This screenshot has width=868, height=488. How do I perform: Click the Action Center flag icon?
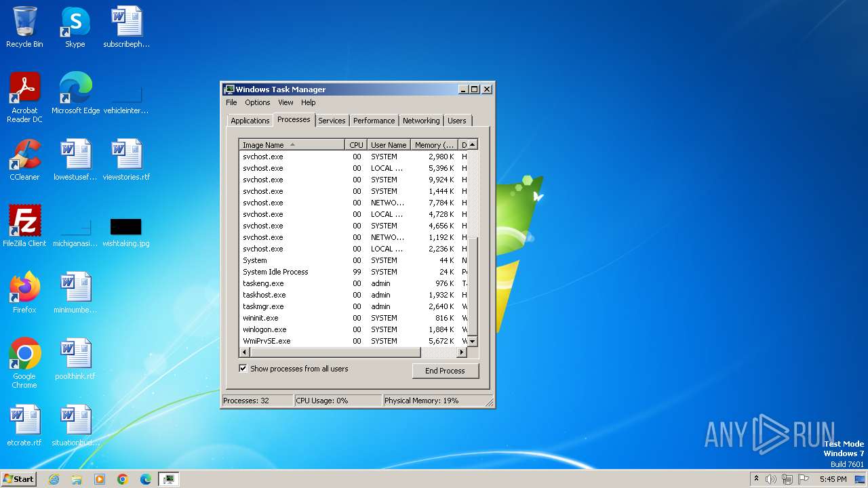804,479
